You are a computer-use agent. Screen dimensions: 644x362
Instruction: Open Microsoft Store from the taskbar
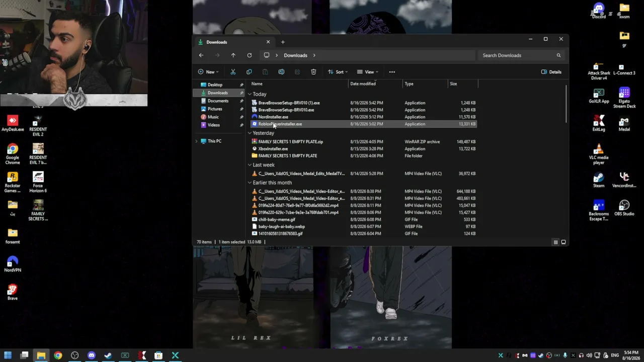click(x=158, y=356)
